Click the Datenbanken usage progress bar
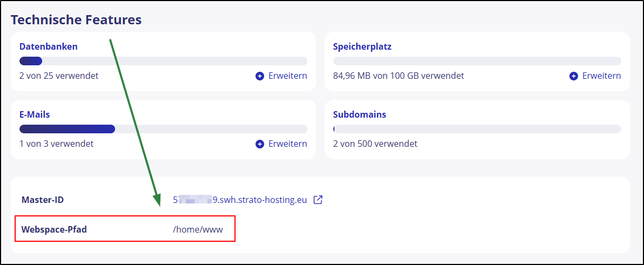Image resolution: width=644 pixels, height=265 pixels. pyautogui.click(x=164, y=61)
